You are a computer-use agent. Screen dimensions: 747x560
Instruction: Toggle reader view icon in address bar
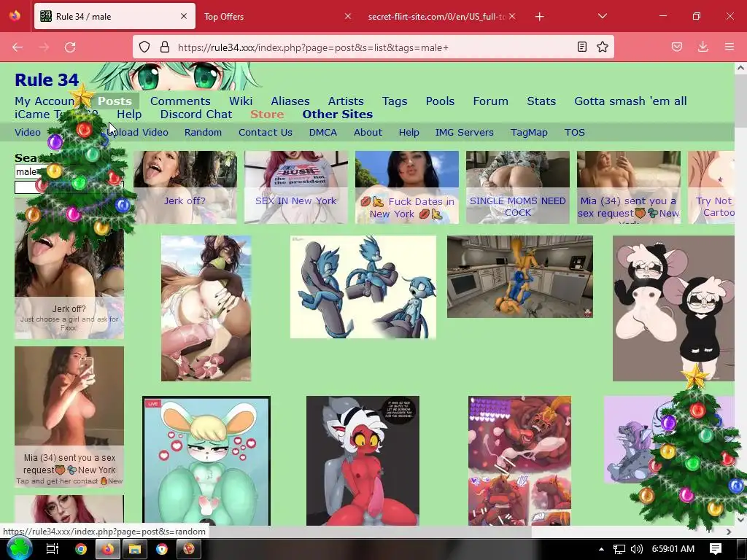coord(581,47)
